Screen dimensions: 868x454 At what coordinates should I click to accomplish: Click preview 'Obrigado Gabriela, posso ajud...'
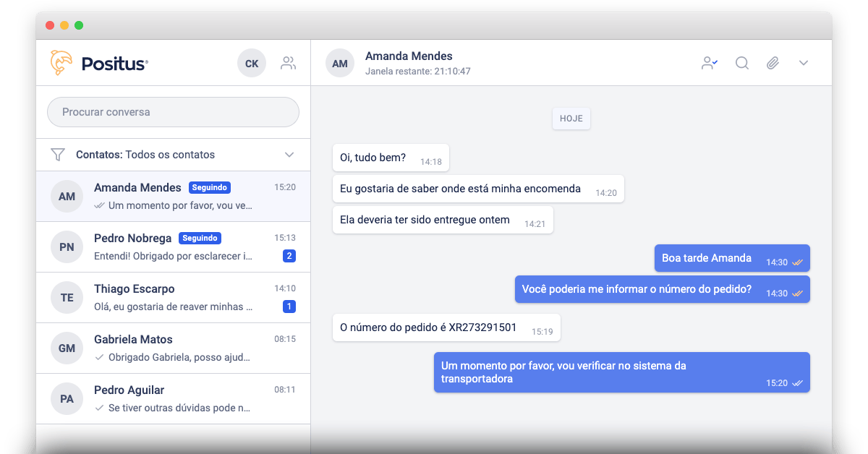(179, 357)
